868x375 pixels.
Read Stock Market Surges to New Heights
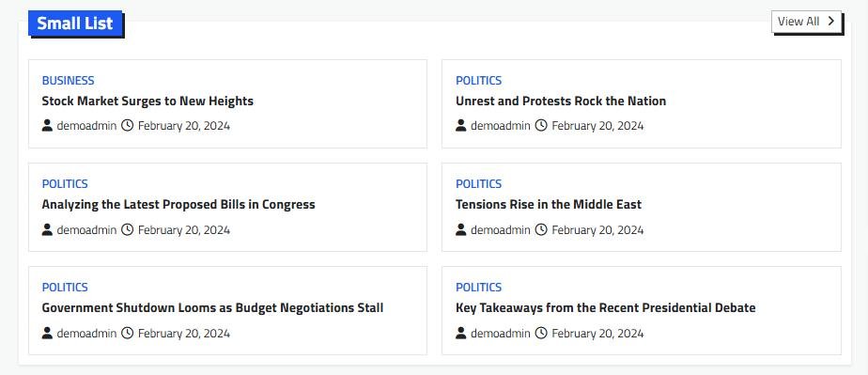click(x=147, y=101)
